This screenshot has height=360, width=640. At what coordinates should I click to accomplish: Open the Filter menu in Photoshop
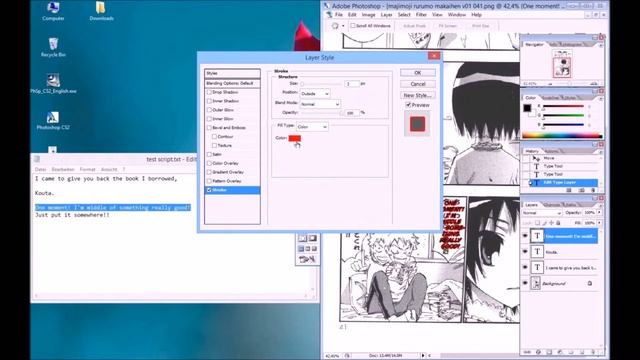(421, 15)
